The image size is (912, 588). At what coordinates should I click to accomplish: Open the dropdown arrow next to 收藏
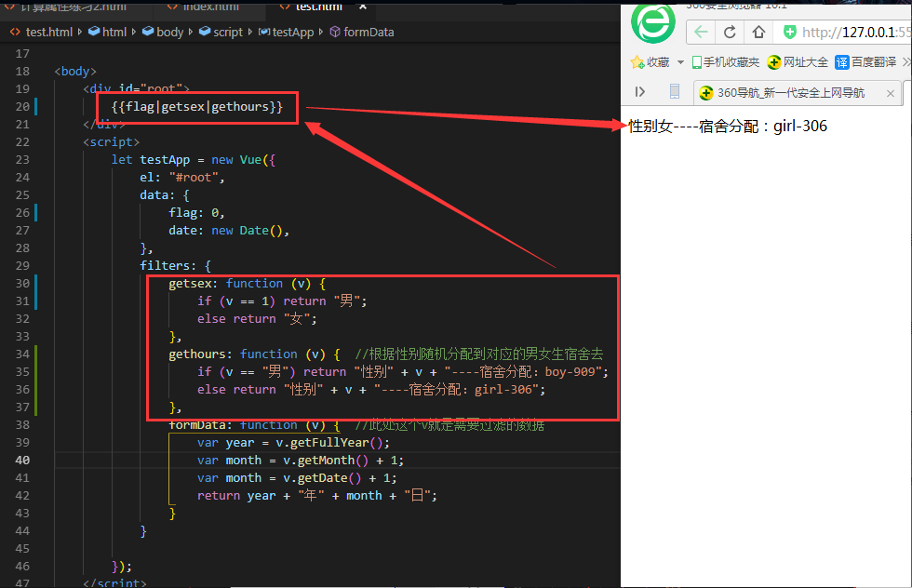680,62
